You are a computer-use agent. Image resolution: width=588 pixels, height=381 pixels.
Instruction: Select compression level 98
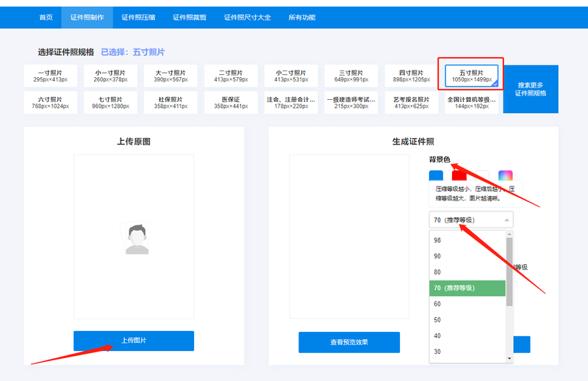point(467,240)
